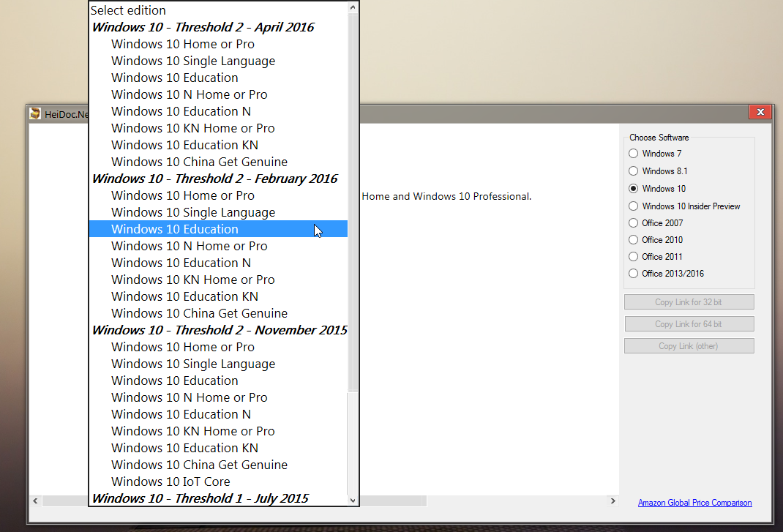Viewport: 783px width, 532px height.
Task: Pick Windows 10 N Home or Pro under November 2015
Action: coord(218,397)
